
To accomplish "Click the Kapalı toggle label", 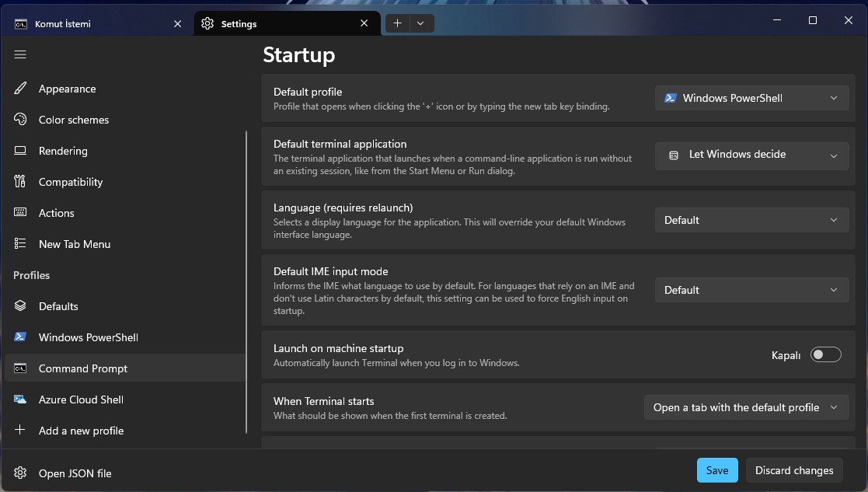I will pyautogui.click(x=786, y=355).
